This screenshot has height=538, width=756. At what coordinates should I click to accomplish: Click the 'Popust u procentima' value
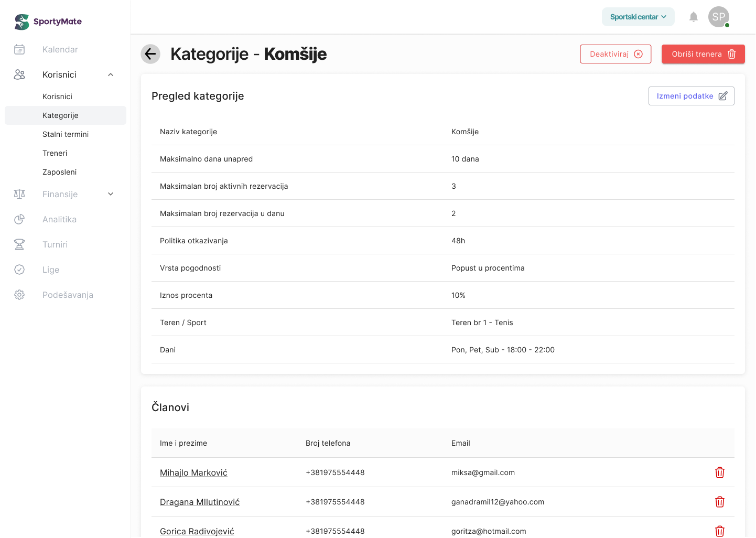tap(488, 268)
